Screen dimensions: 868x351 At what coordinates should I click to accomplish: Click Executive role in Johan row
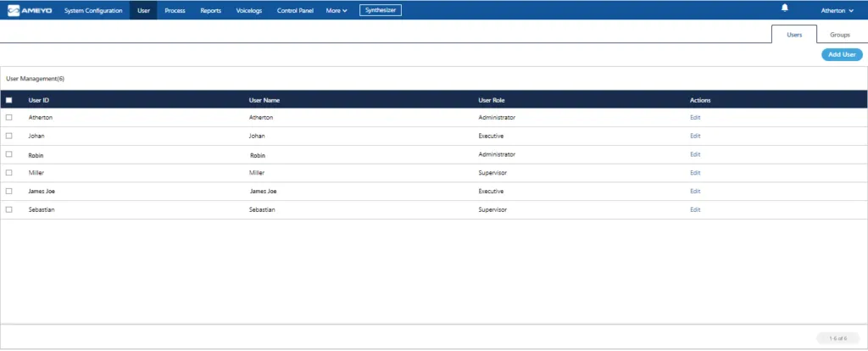tap(491, 136)
